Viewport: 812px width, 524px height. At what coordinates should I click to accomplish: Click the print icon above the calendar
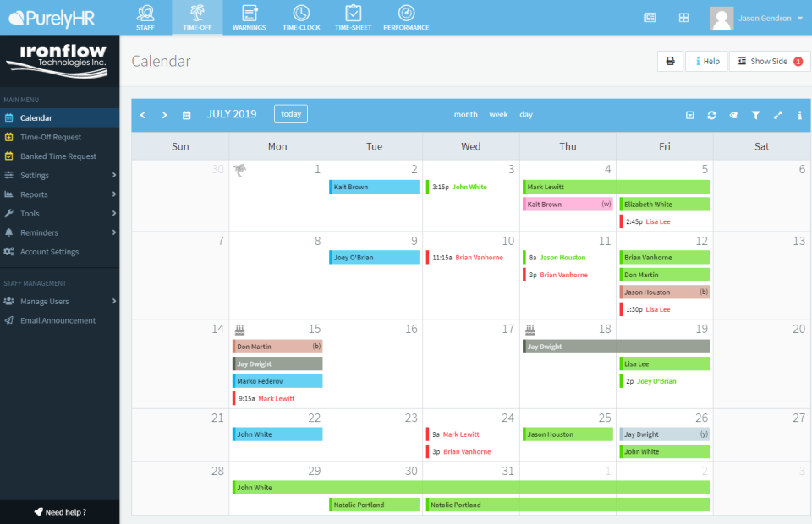(670, 61)
